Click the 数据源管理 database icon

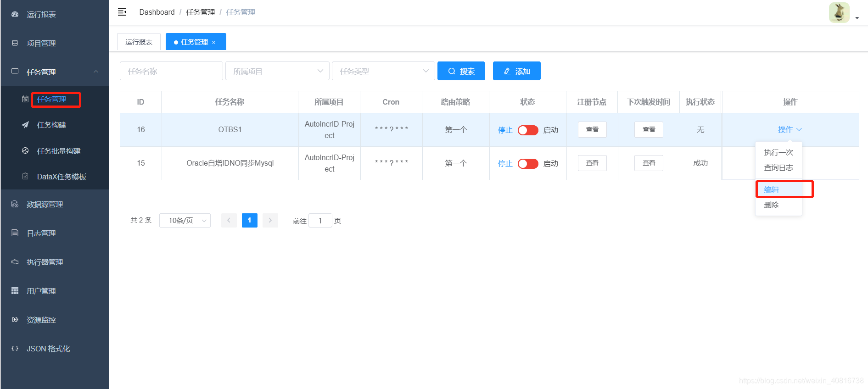(x=15, y=204)
